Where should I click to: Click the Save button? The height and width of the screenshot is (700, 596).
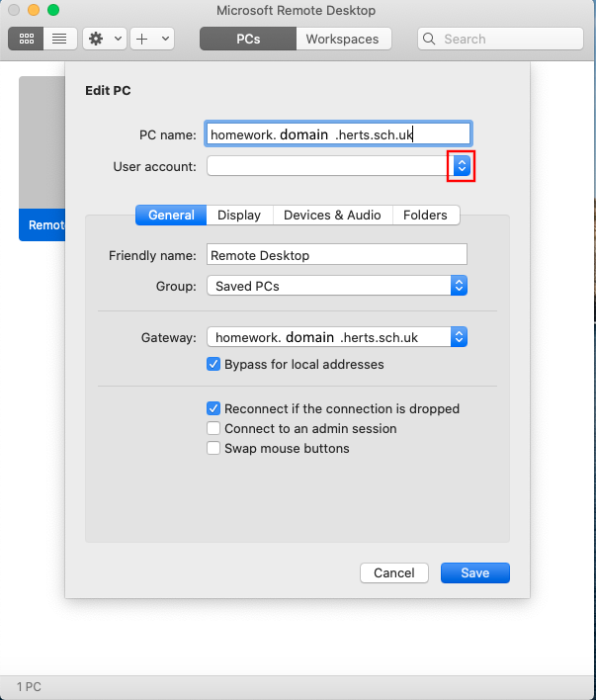tap(475, 572)
